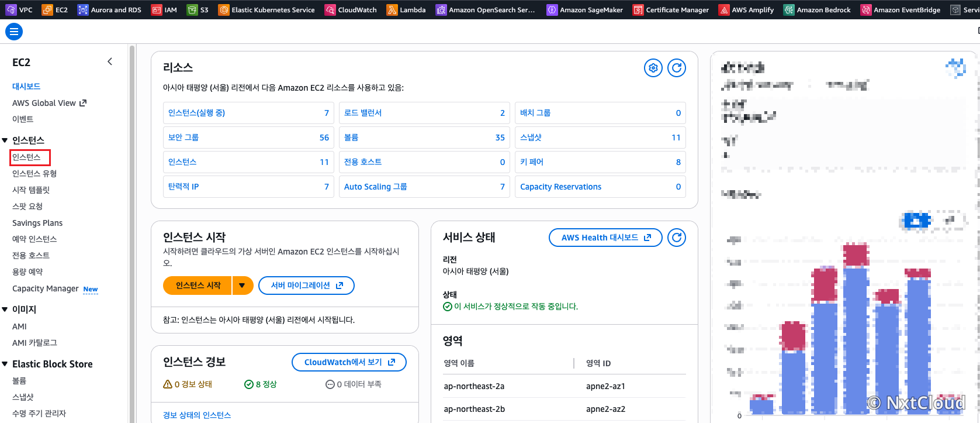Click the 서버 마이그레이션 button

pyautogui.click(x=306, y=286)
